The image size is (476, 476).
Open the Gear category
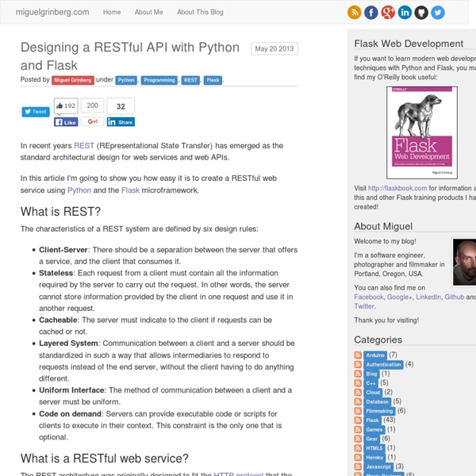tap(372, 440)
